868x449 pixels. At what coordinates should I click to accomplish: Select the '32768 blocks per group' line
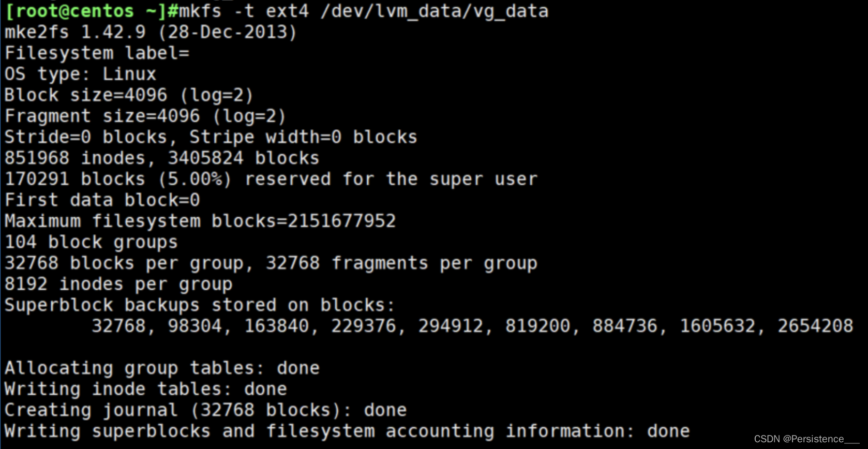pyautogui.click(x=271, y=263)
